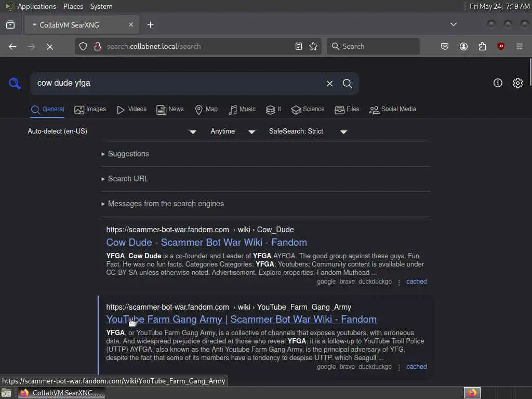This screenshot has height=399, width=532.
Task: Open Auto-detect language dropdown
Action: pyautogui.click(x=112, y=131)
